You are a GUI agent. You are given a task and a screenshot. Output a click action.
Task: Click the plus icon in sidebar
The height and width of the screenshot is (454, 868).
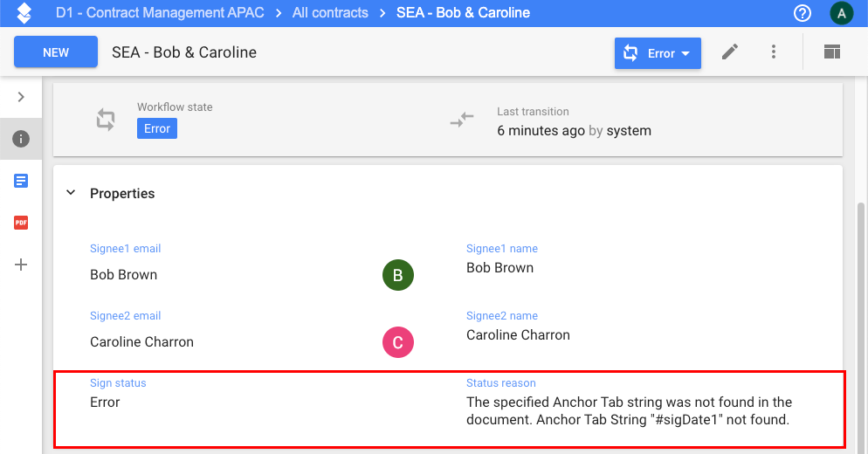[21, 265]
